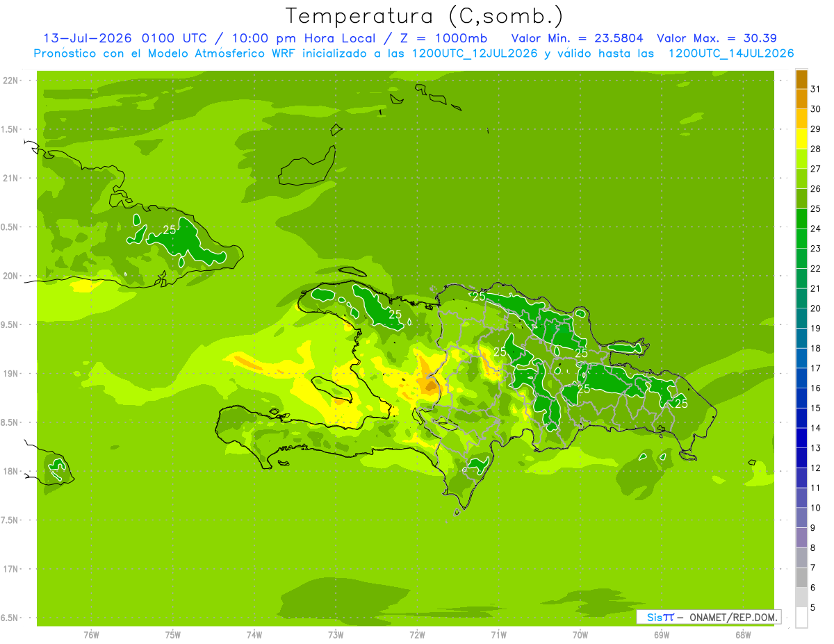Image resolution: width=834 pixels, height=644 pixels.
Task: Click the 70W longitude axis label
Action: (580, 635)
